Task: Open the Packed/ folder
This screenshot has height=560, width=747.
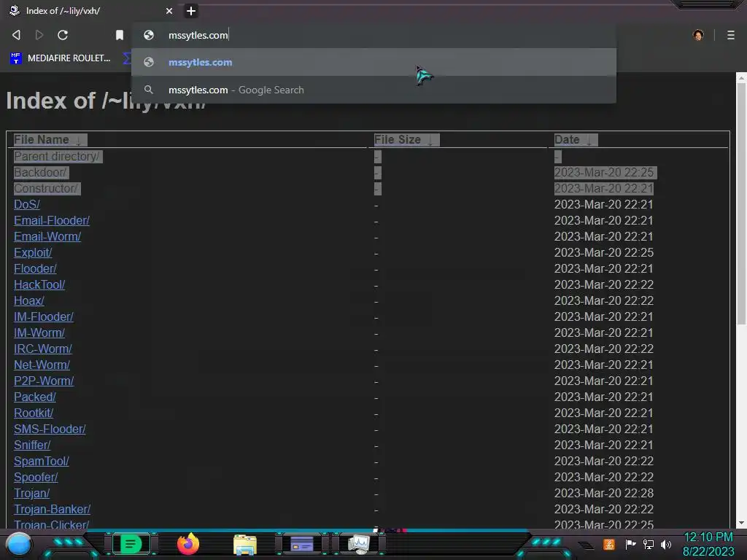Action: pos(35,397)
